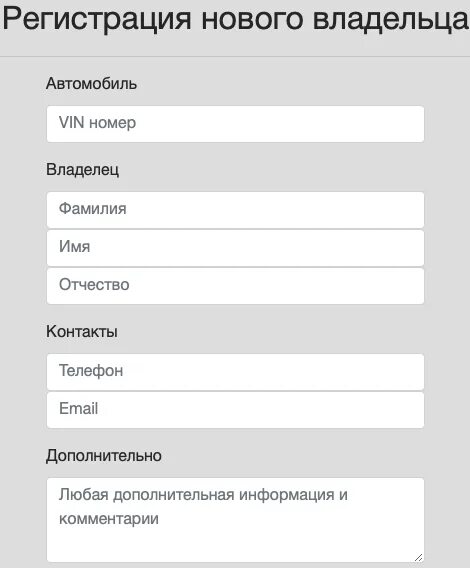Viewport: 470px width, 568px height.
Task: Click the Контакты section label
Action: tap(82, 331)
